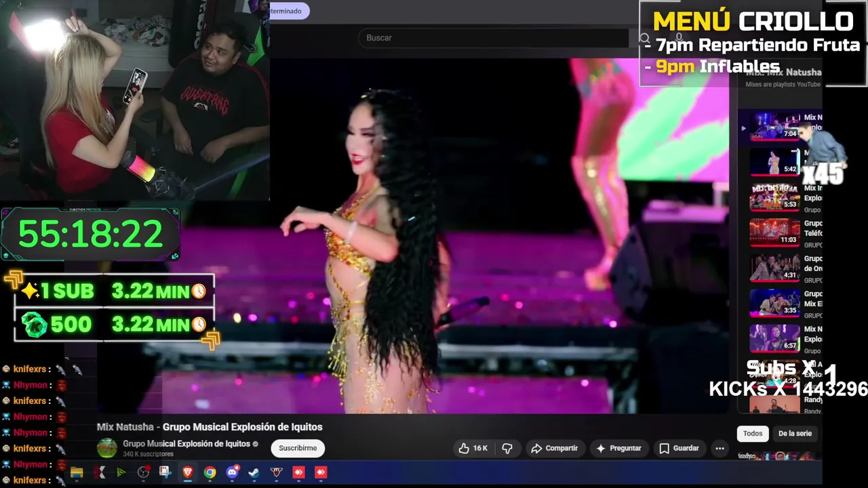Open the three-dot more actions menu
The image size is (868, 488).
[x=719, y=448]
